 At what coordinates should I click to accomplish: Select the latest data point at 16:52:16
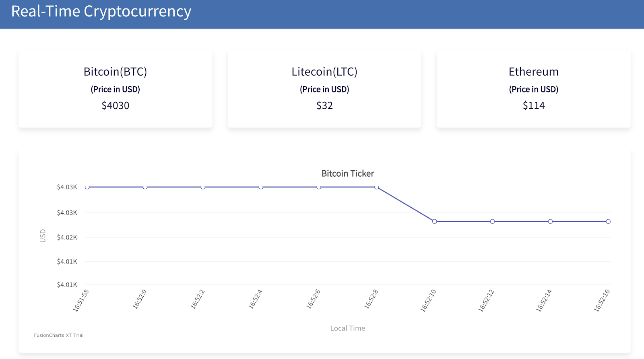click(x=608, y=221)
